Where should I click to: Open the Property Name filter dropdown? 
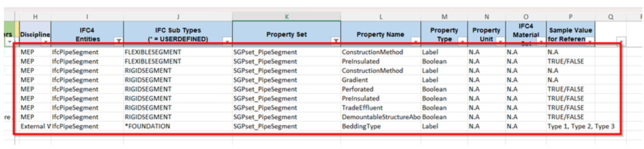point(416,41)
